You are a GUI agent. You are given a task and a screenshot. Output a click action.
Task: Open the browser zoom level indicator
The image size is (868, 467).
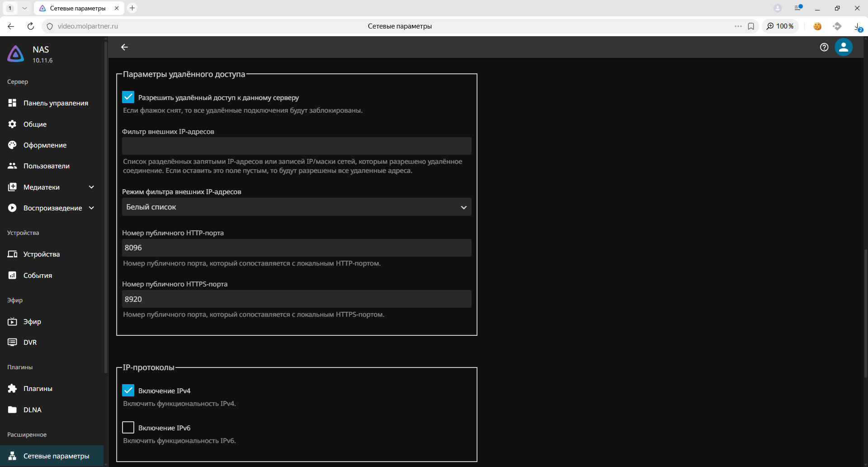[780, 26]
